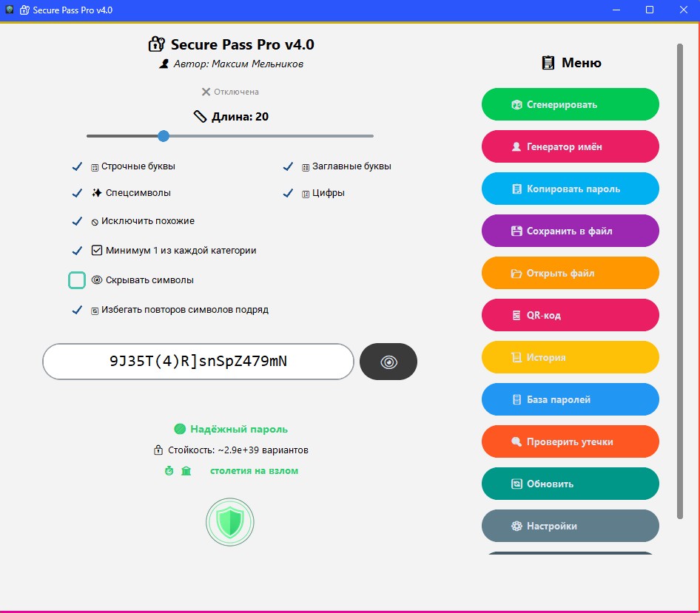Viewport: 700px width, 613px height.
Task: Click the lock logo beside Secure Pass Pro heading
Action: point(157,44)
